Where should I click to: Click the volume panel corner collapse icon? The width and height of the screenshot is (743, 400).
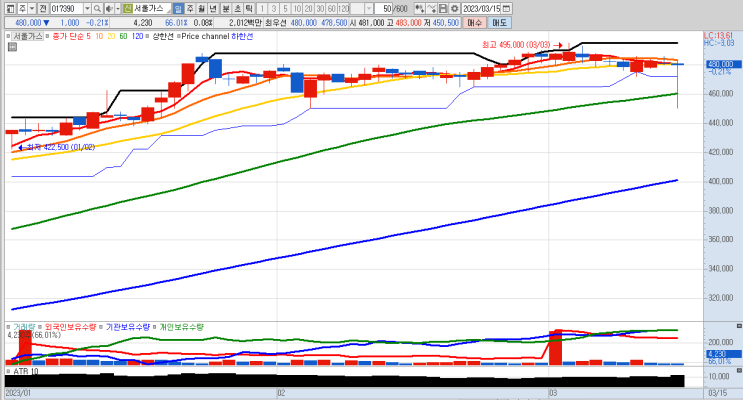(739, 326)
